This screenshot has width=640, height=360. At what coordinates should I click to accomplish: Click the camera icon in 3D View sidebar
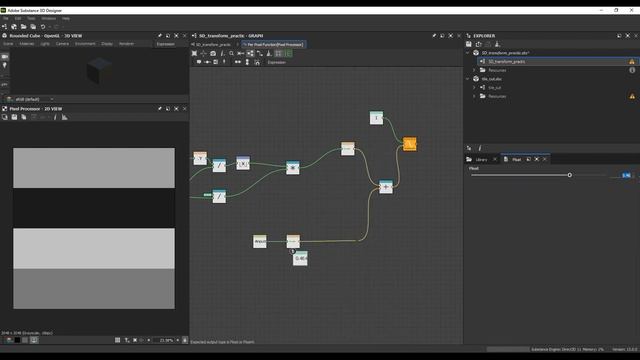click(x=4, y=56)
